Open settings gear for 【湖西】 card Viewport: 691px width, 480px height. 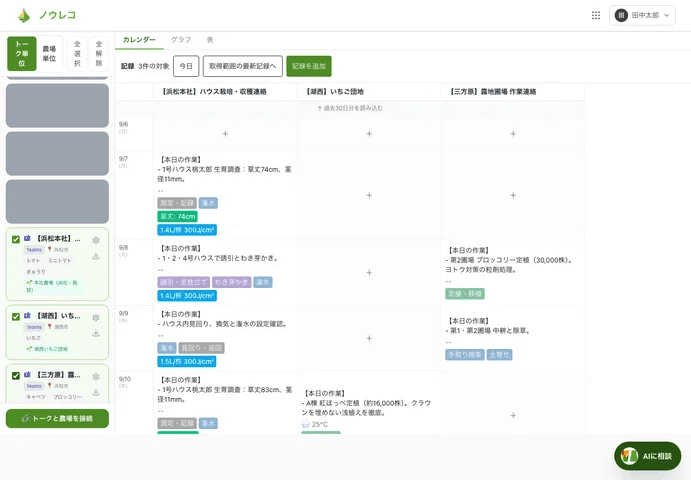tap(96, 318)
